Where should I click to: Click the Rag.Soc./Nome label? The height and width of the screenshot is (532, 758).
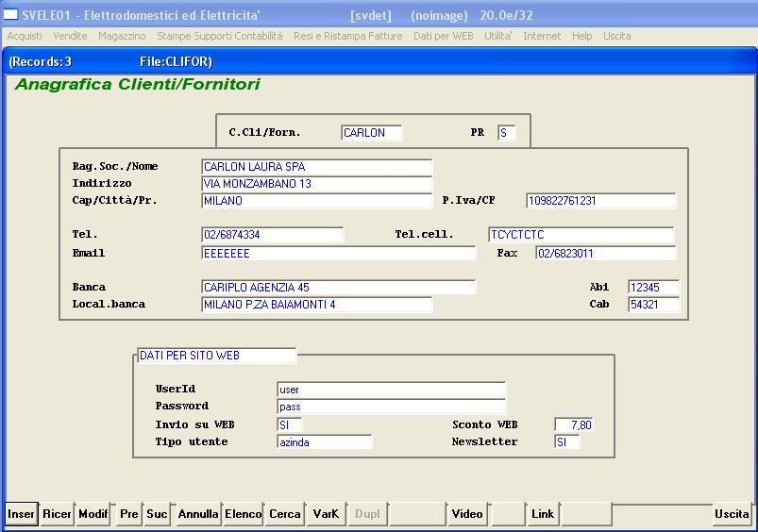click(115, 166)
